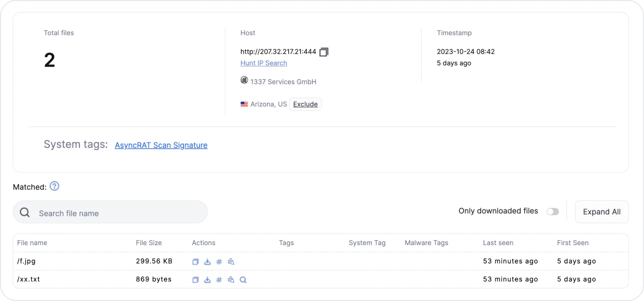
Task: Select the /xx.txt file row name
Action: [x=29, y=279]
